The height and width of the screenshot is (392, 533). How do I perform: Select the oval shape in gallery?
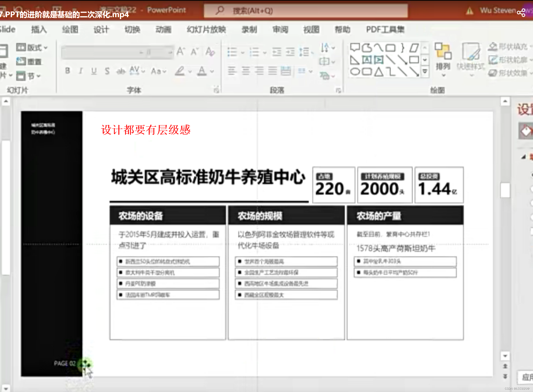coord(355,72)
